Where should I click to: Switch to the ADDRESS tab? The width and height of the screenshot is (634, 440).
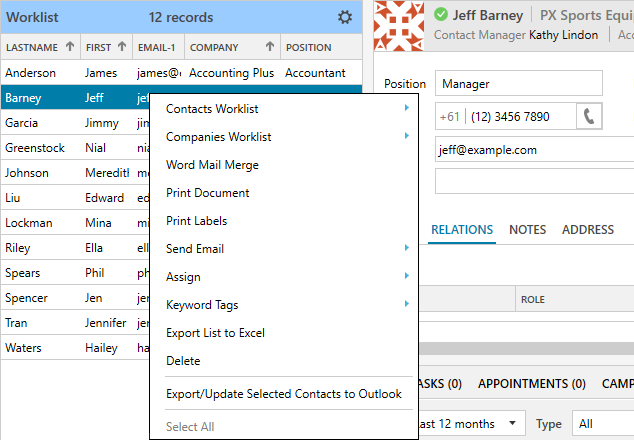pos(587,230)
